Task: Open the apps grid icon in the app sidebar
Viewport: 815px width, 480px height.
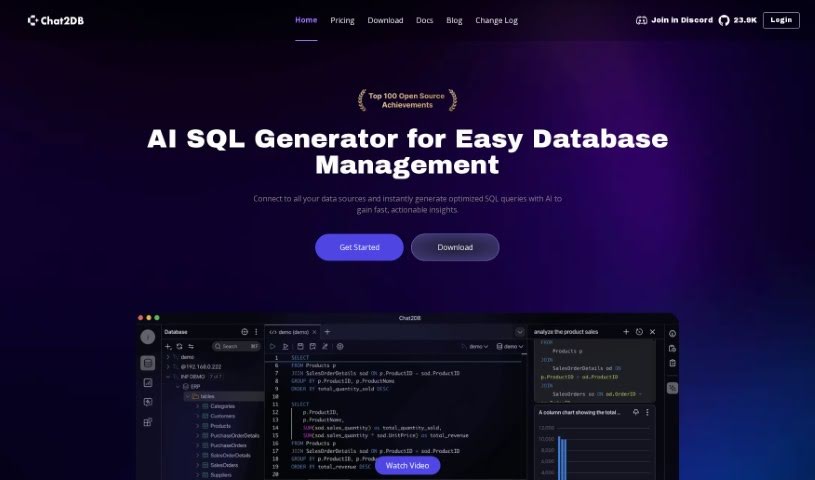Action: pos(148,422)
